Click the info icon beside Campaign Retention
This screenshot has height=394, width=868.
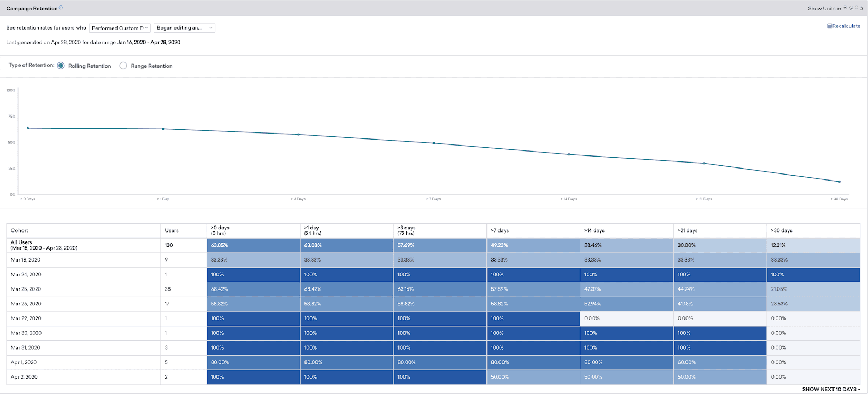pos(61,8)
